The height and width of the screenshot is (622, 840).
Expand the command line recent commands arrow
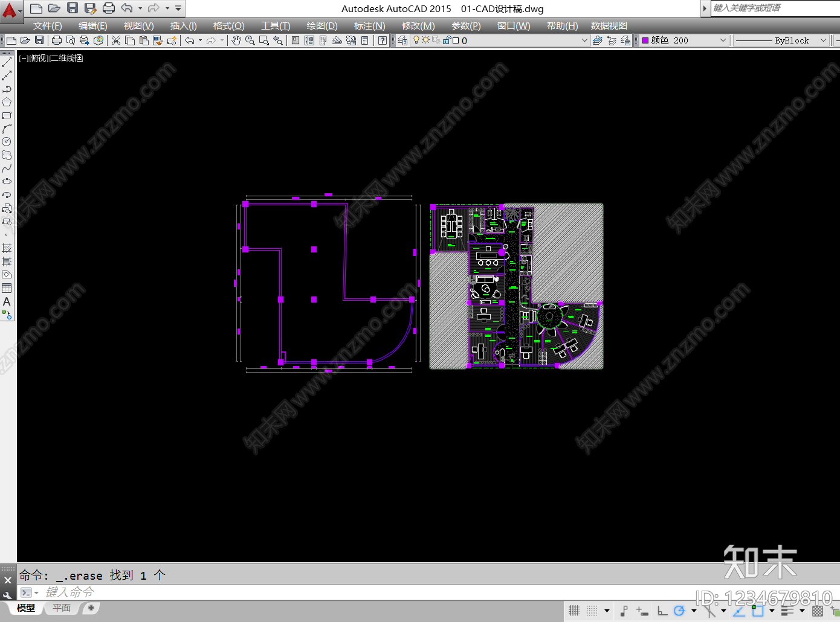point(36,592)
